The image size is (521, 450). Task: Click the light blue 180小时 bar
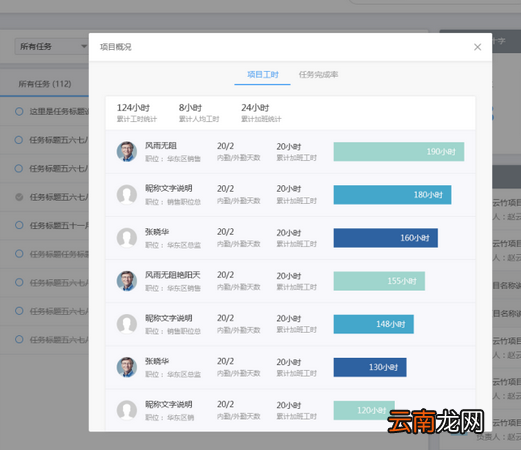click(392, 195)
